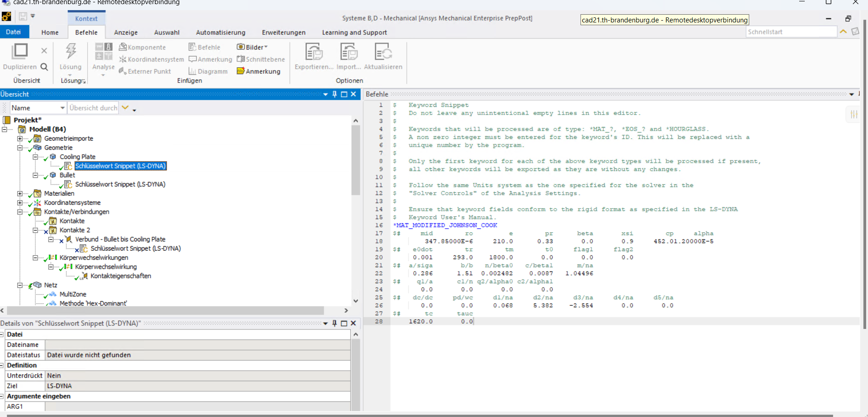Expand the Materialien tree node
This screenshot has width=868, height=417.
point(20,193)
